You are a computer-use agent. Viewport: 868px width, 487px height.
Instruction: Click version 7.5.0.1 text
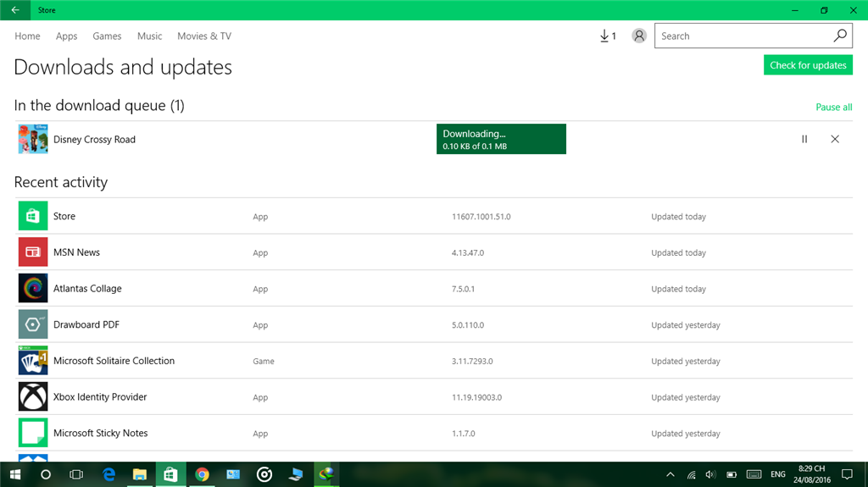point(463,289)
